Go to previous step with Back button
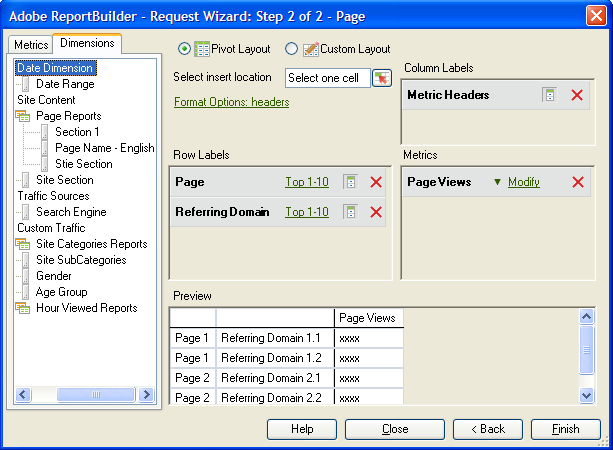613x450 pixels. click(488, 429)
